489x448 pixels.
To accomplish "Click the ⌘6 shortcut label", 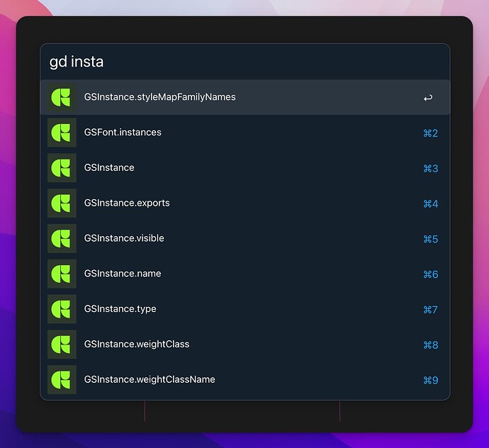I will 431,274.
